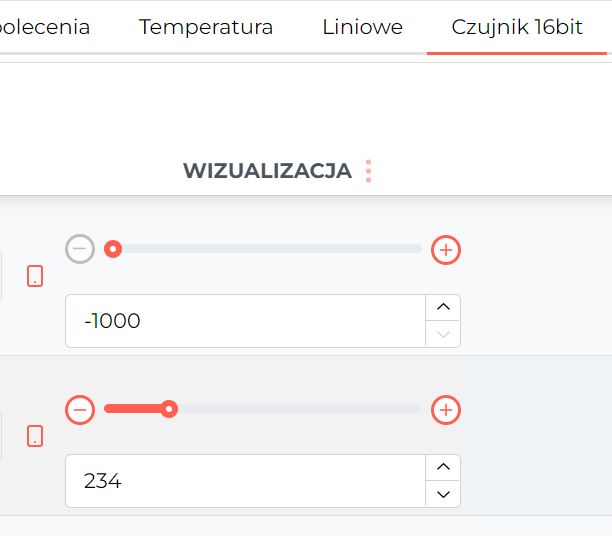The height and width of the screenshot is (536, 612).
Task: Click the empty track of the 234 slider
Action: [300, 409]
